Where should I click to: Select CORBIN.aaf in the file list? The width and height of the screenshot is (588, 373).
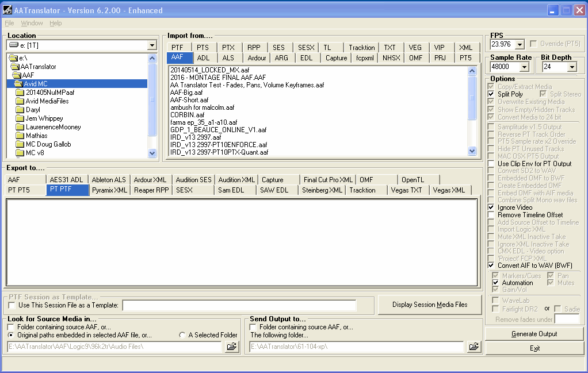point(187,115)
